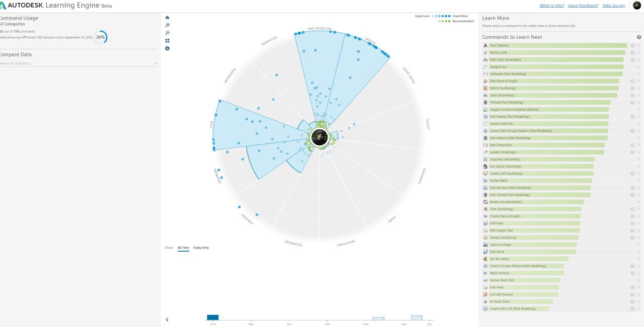Click the Break Link (Assembly) icon
Viewport: 644px width, 327px height.
click(x=486, y=202)
